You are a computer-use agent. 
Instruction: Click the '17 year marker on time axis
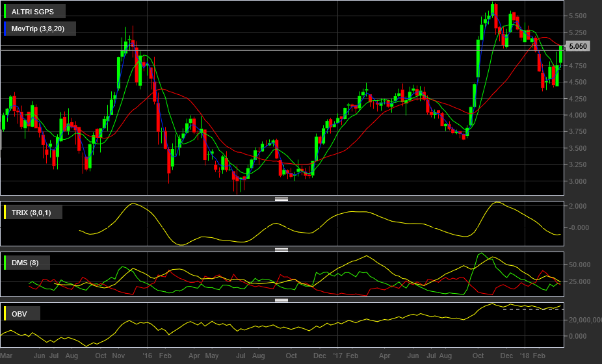(x=337, y=356)
